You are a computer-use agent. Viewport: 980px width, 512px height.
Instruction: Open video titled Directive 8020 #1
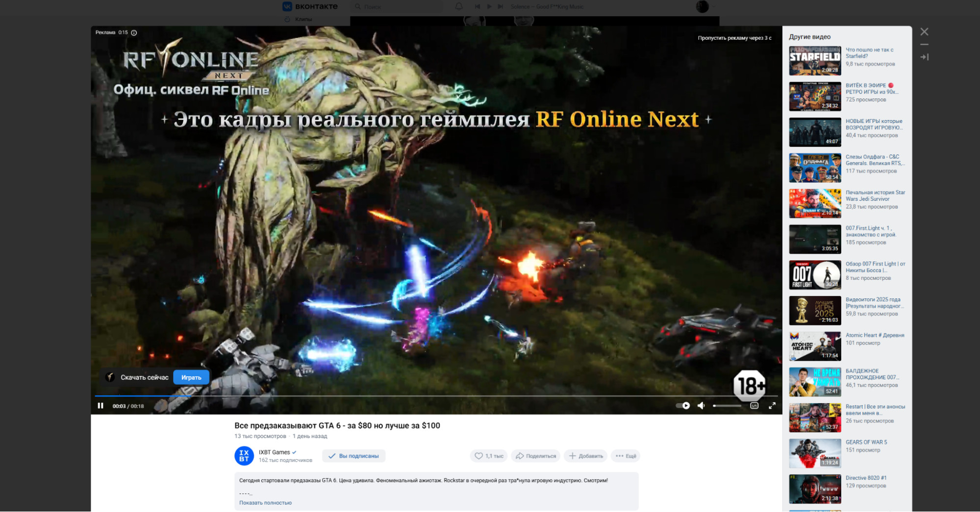(x=866, y=478)
